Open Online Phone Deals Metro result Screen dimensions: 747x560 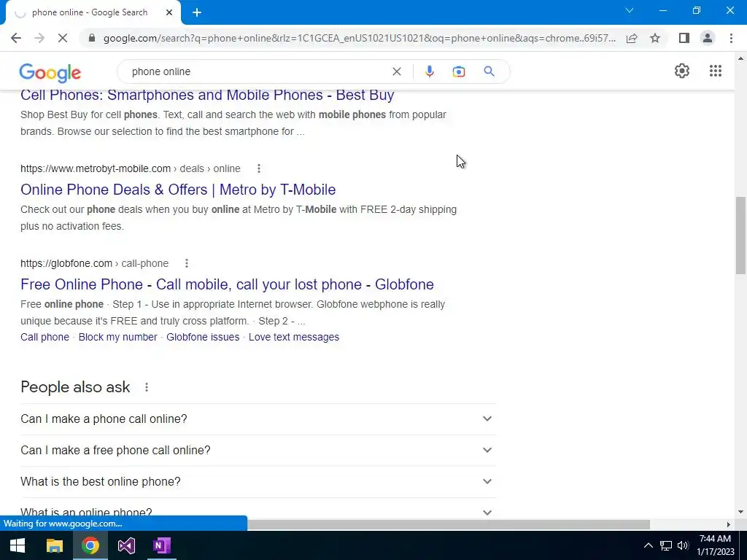[178, 190]
